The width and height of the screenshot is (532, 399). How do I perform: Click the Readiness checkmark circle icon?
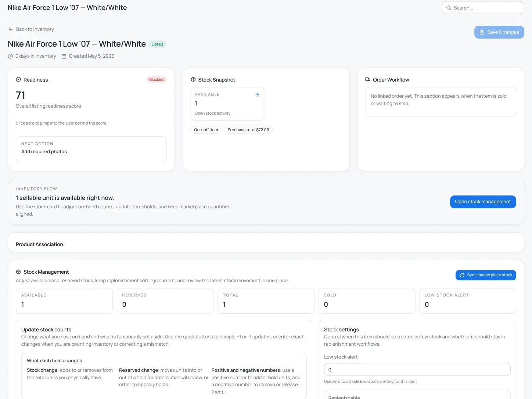[x=18, y=79]
